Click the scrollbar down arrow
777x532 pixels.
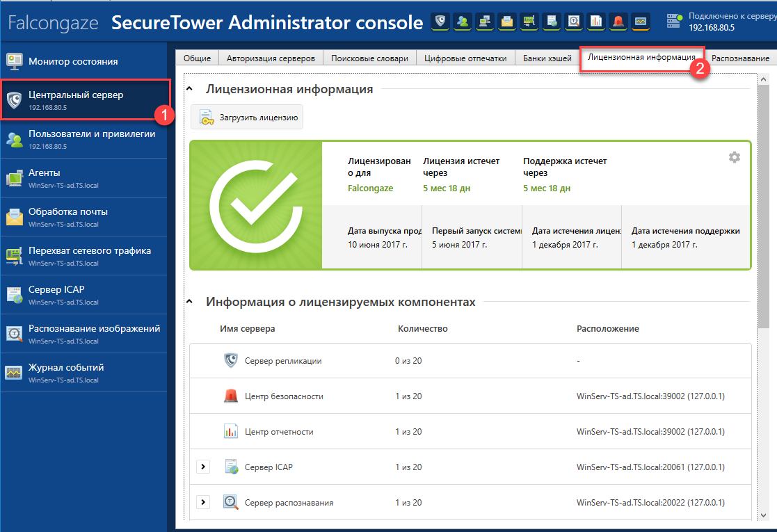(x=763, y=515)
